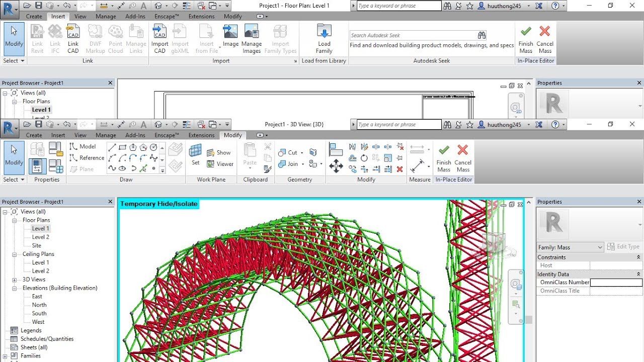Open Select dropdown in lower ribbon
This screenshot has width=644, height=362.
pos(14,179)
